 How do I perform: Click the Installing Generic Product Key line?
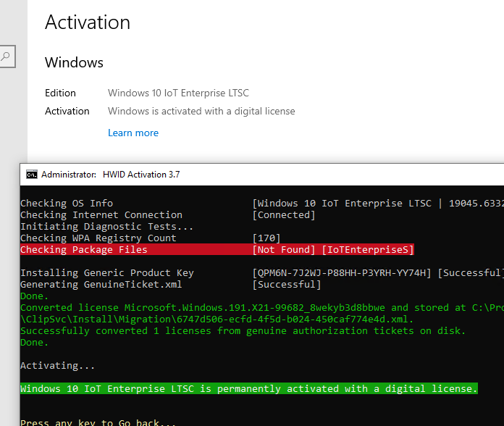(x=106, y=273)
